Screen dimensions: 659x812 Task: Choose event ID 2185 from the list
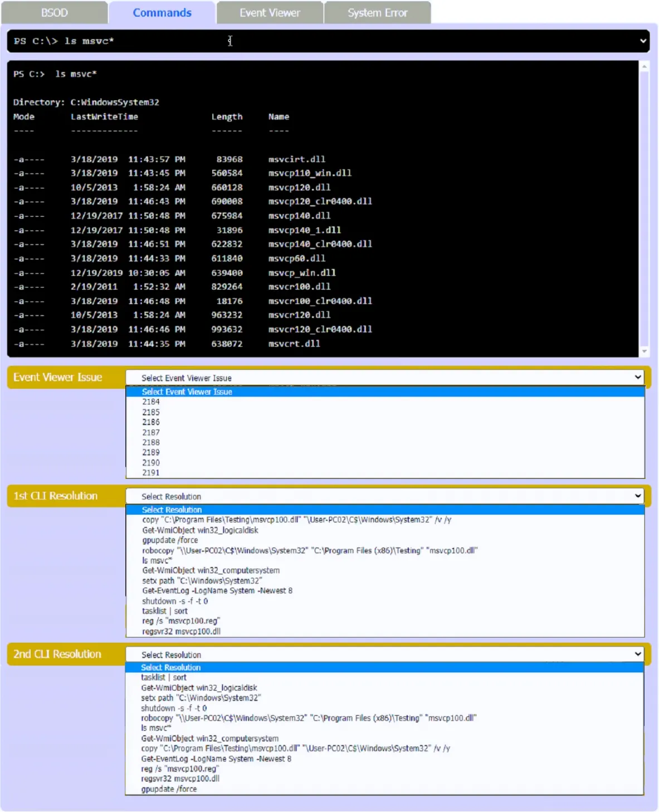click(x=385, y=412)
